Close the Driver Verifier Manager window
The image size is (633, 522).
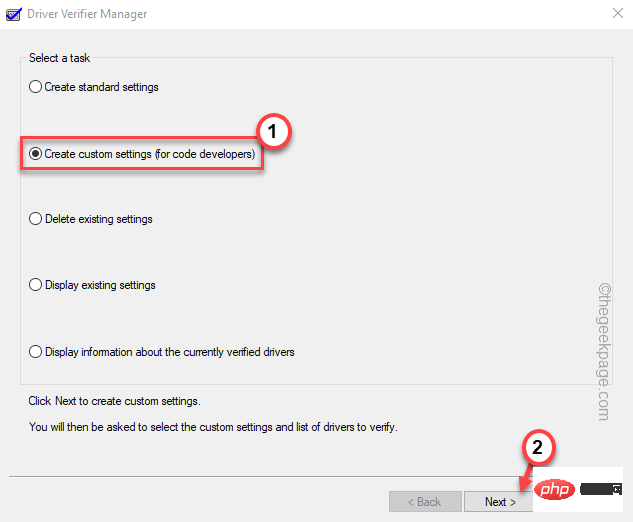pyautogui.click(x=618, y=13)
